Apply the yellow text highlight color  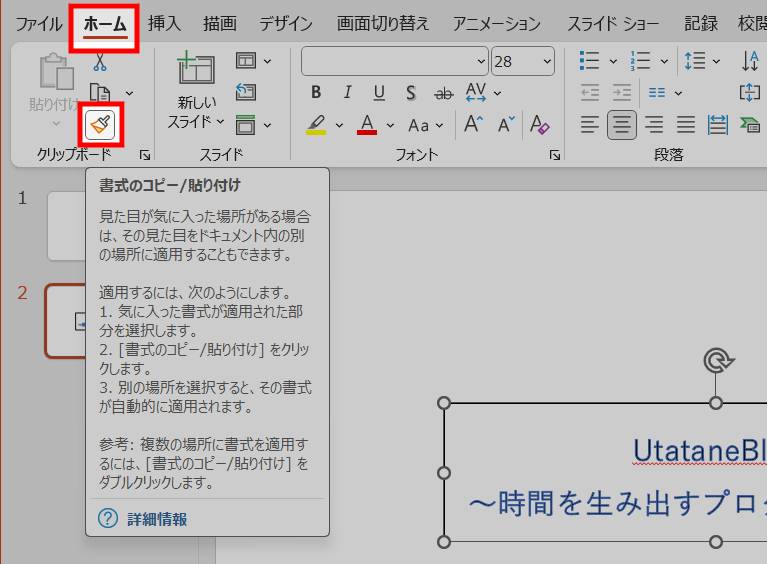(316, 125)
